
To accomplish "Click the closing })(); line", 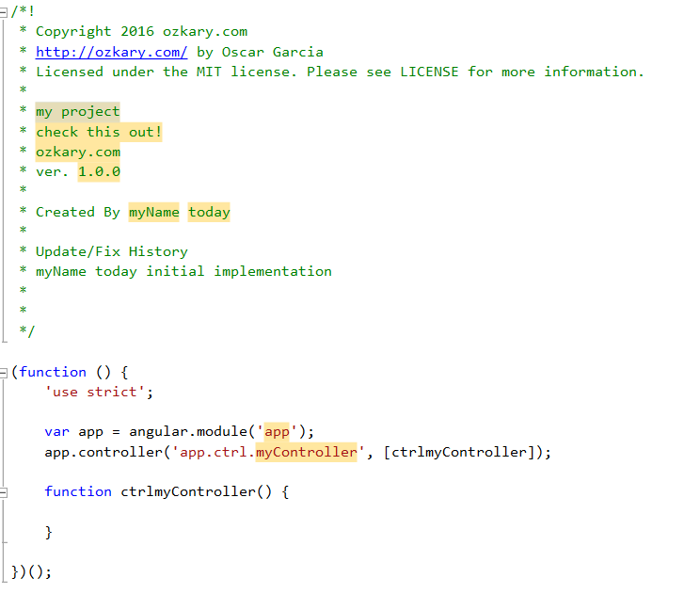I will tap(31, 571).
